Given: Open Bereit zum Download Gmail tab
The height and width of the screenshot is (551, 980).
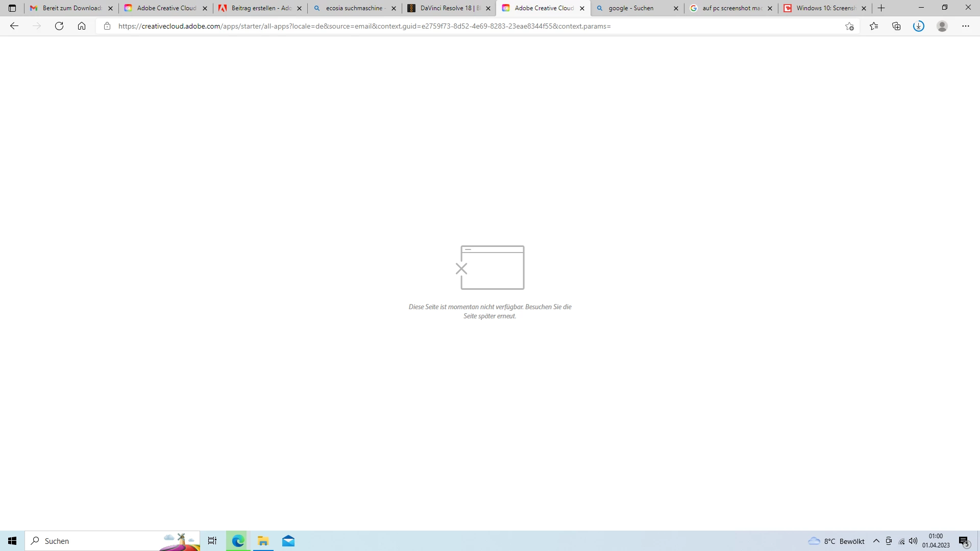Looking at the screenshot, I should [x=71, y=8].
